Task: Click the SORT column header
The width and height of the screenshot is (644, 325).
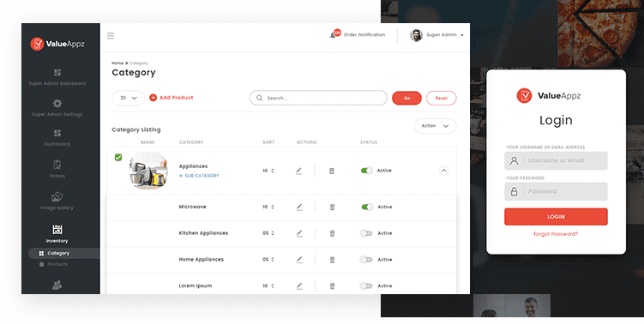Action: pos(268,142)
